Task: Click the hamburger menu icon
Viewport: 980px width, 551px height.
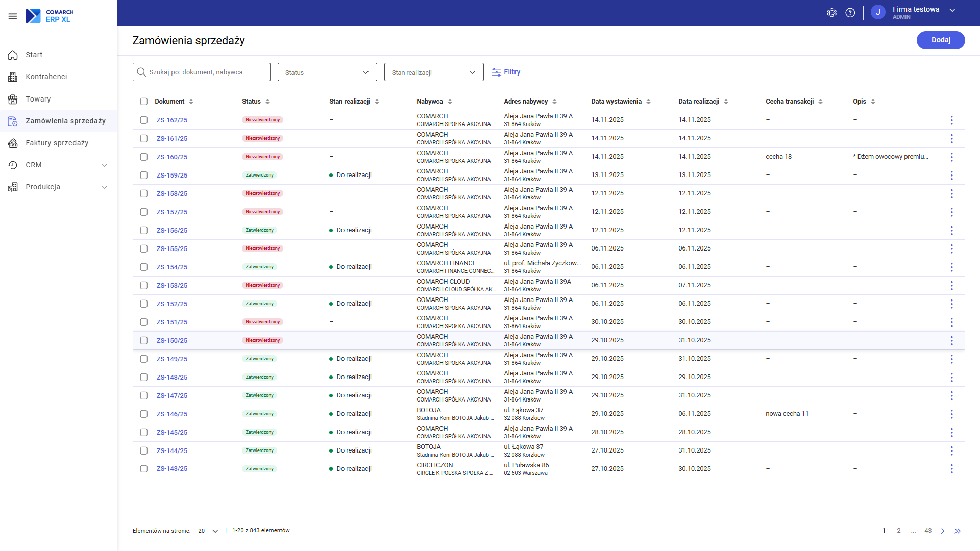Action: click(13, 16)
